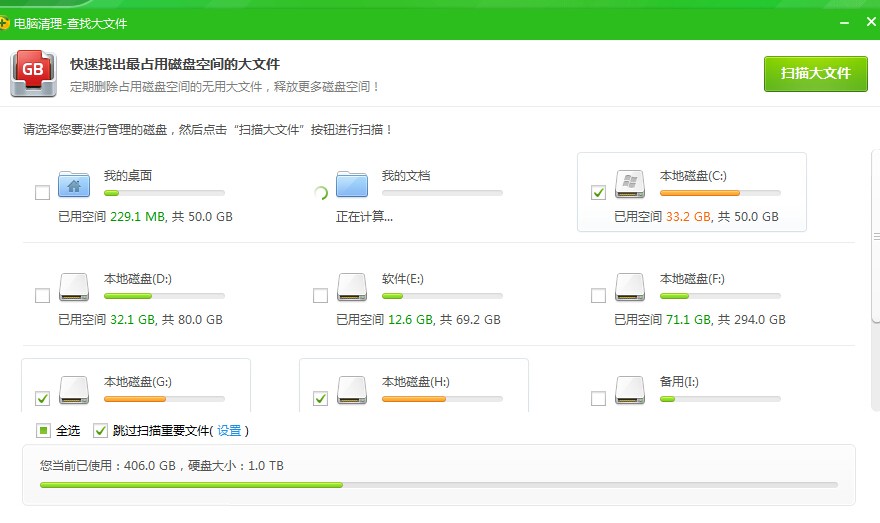Click the app logo in title bar
The height and width of the screenshot is (523, 880).
[x=4, y=23]
